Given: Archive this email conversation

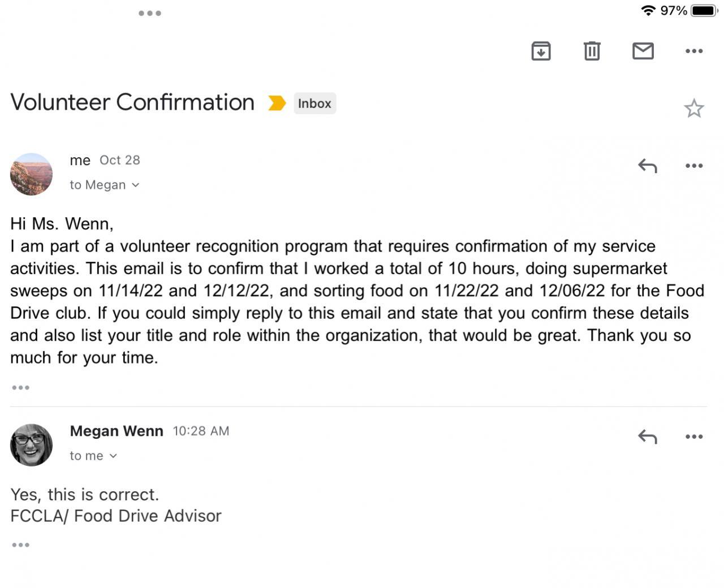Looking at the screenshot, I should 541,51.
